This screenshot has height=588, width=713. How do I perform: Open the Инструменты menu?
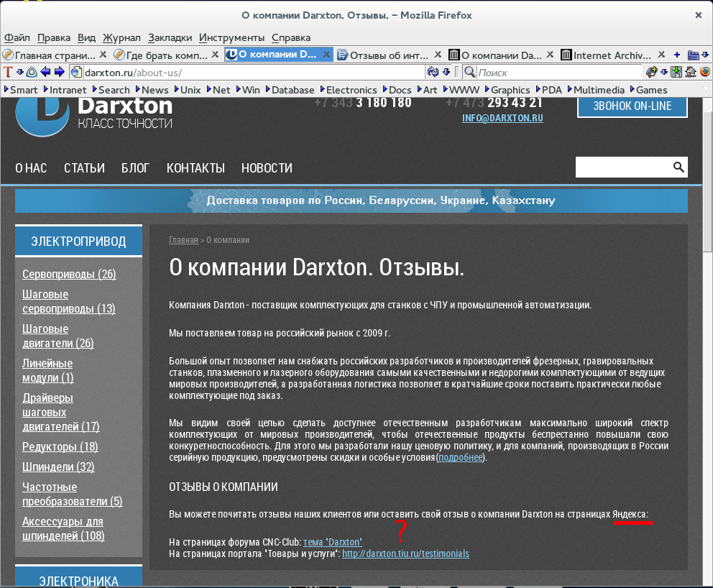pyautogui.click(x=231, y=38)
